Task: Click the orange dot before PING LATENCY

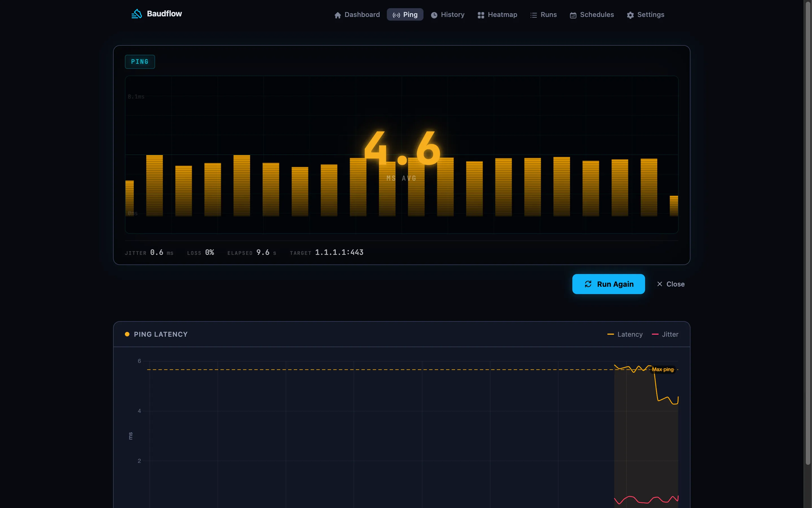Action: [x=127, y=334]
